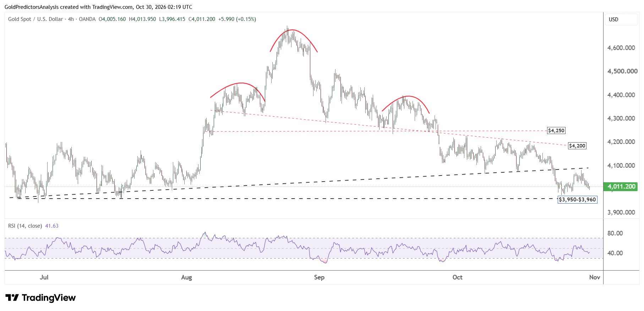Click the TradingView logo at bottom
Screen dimensions: 644x311
click(x=40, y=298)
